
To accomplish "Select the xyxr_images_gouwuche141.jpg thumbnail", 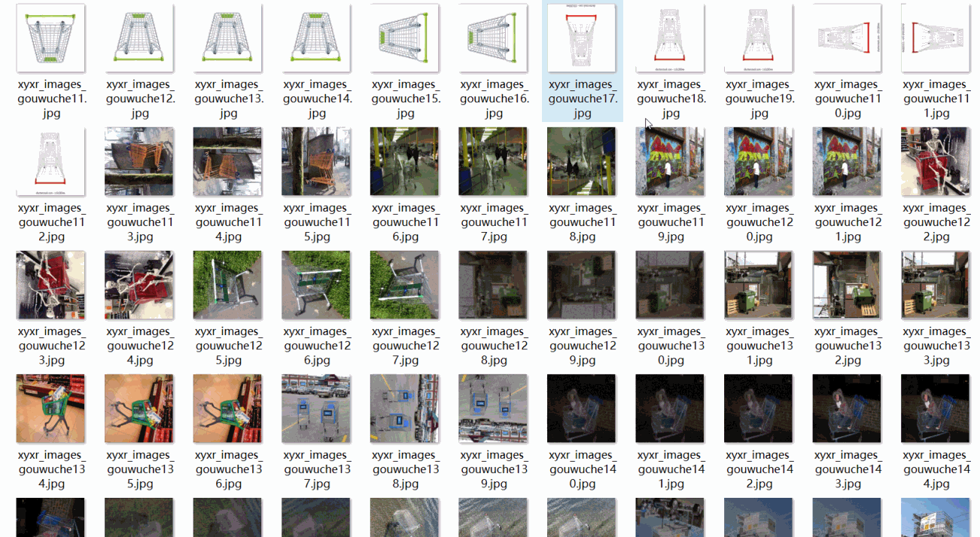I will point(671,408).
